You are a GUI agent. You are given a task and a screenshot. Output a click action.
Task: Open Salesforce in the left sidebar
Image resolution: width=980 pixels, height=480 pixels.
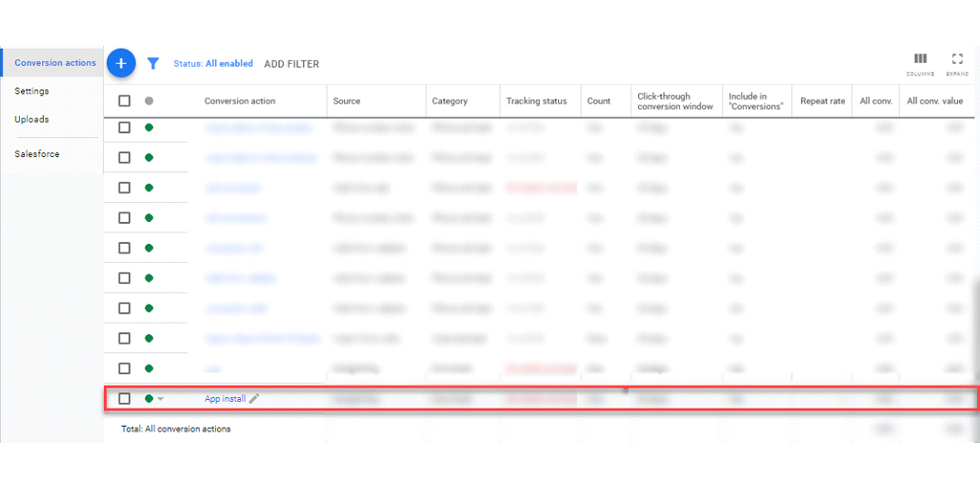click(x=37, y=153)
